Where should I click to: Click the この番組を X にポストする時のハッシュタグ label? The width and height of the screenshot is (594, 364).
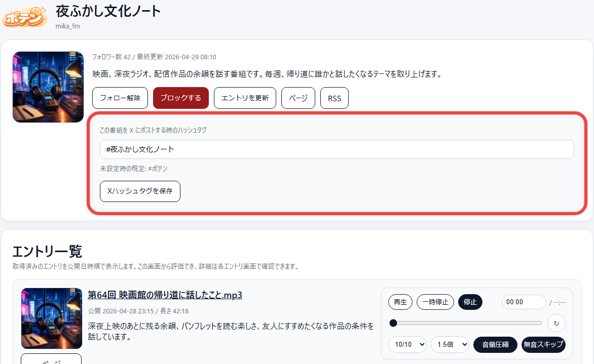[x=154, y=130]
